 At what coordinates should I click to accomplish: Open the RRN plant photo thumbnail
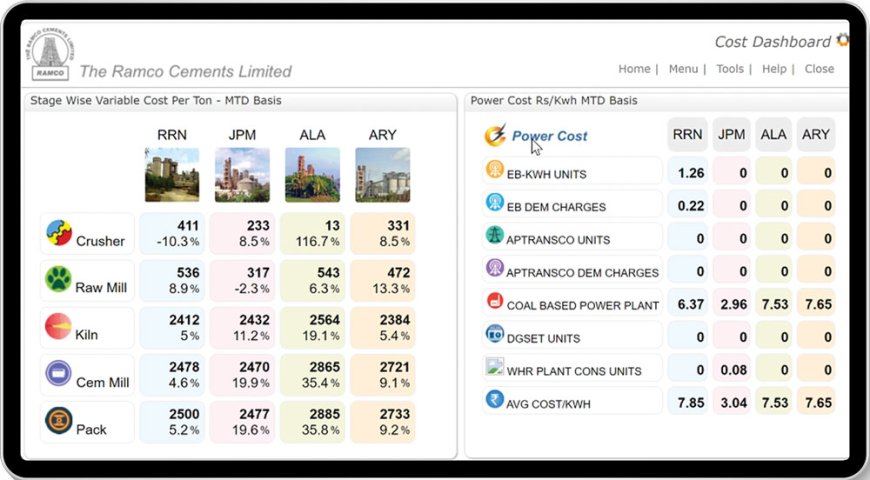point(172,175)
